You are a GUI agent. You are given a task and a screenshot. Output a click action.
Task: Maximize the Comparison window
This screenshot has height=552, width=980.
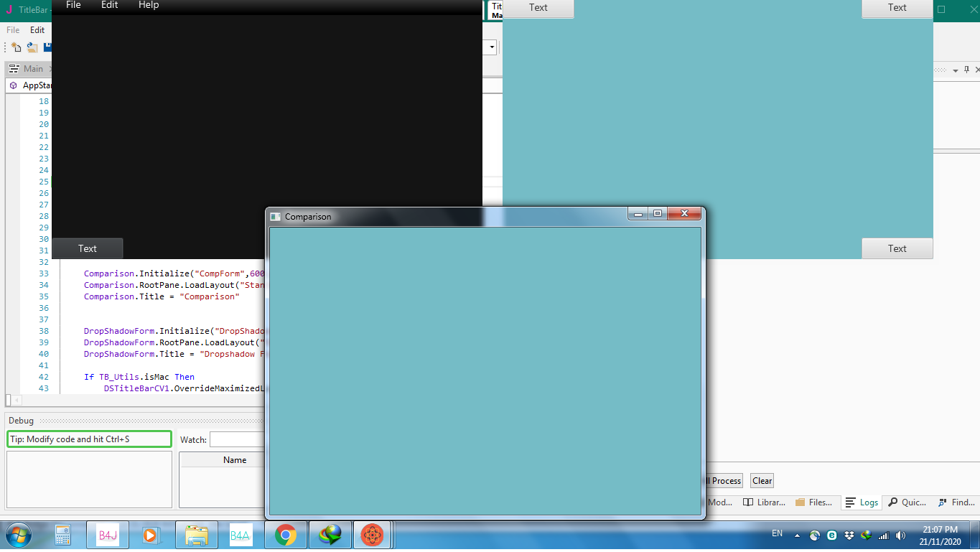tap(657, 213)
